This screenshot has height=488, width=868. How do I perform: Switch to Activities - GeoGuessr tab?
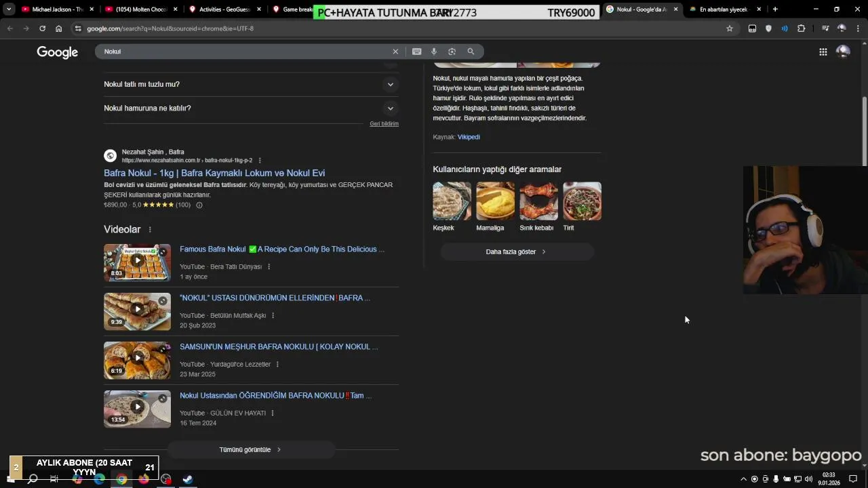(x=225, y=9)
